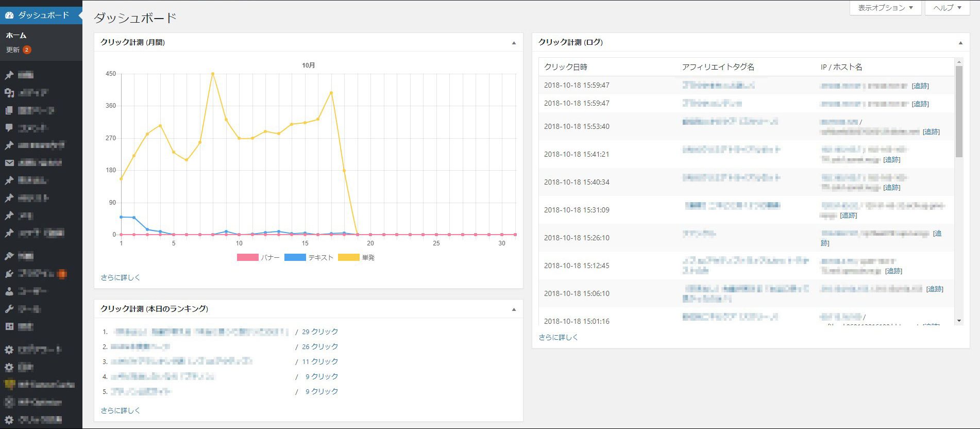The height and width of the screenshot is (429, 980).
Task: Open the yellow trophy plugin icon in sidebar
Action: (x=9, y=385)
